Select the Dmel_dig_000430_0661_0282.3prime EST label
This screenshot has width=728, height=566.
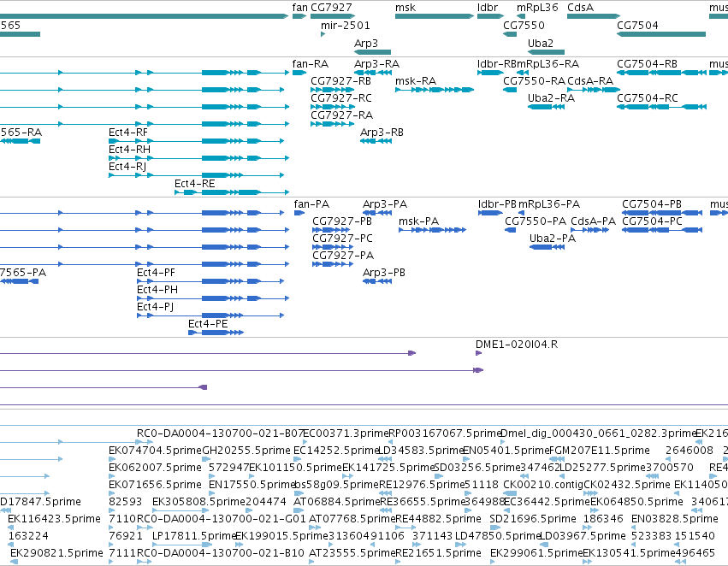(x=598, y=433)
